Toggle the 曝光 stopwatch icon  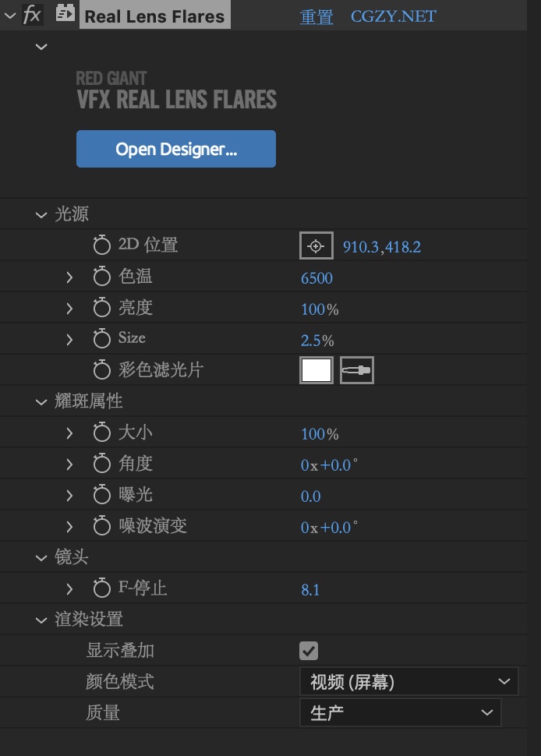tap(101, 496)
